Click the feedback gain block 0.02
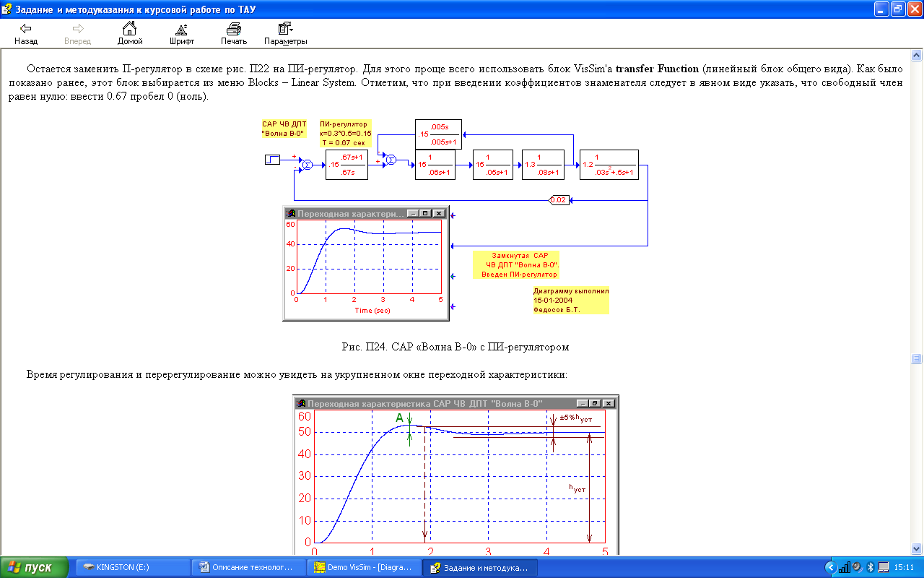The image size is (924, 578). pos(559,199)
